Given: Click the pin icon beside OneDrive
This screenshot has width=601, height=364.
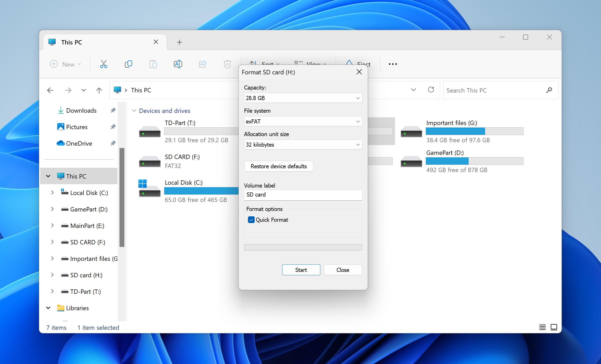Looking at the screenshot, I should click(x=113, y=143).
